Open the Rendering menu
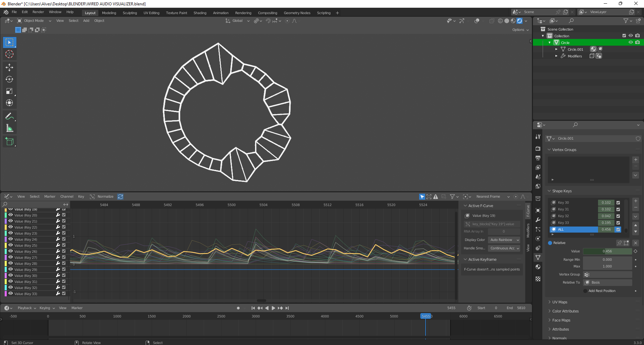Viewport: 644px width, 345px height. (243, 13)
